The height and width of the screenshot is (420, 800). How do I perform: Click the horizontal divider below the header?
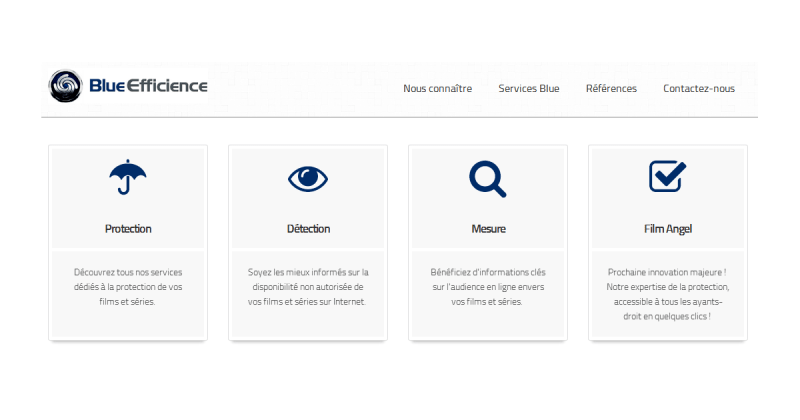click(400, 117)
